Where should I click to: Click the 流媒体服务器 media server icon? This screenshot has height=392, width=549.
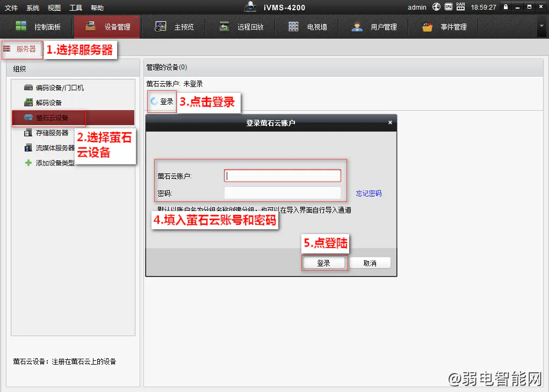coord(28,148)
